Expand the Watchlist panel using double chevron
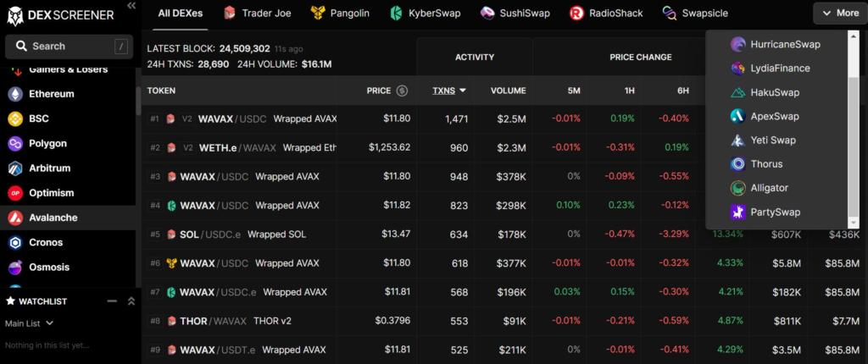Viewport: 868px width, 364px height. (131, 301)
